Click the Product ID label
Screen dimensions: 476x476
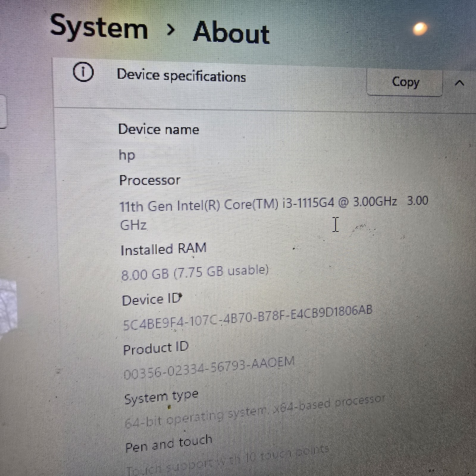[x=156, y=348]
